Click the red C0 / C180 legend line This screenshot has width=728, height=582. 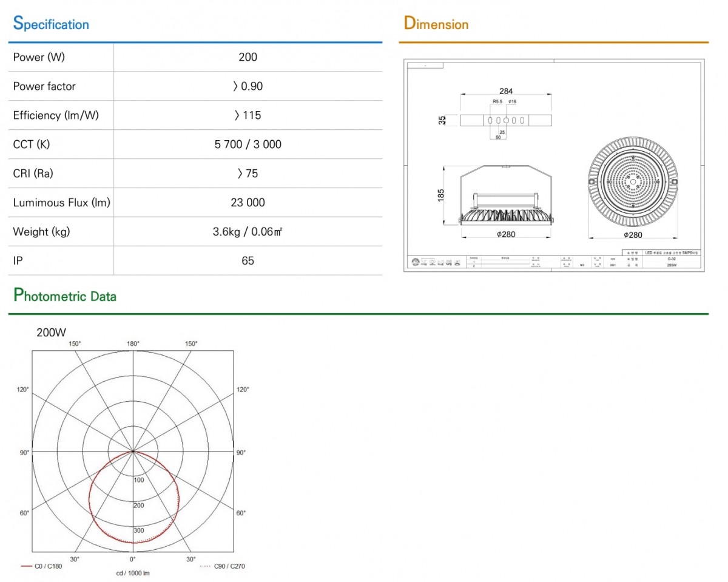[x=25, y=566]
